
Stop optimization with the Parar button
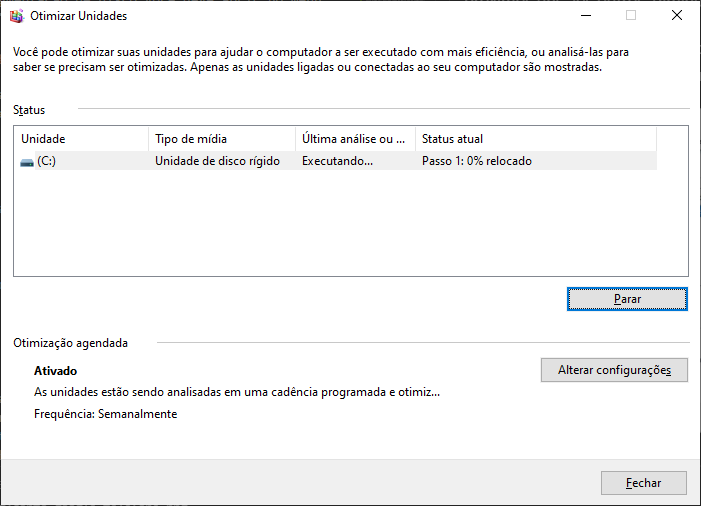click(x=627, y=299)
